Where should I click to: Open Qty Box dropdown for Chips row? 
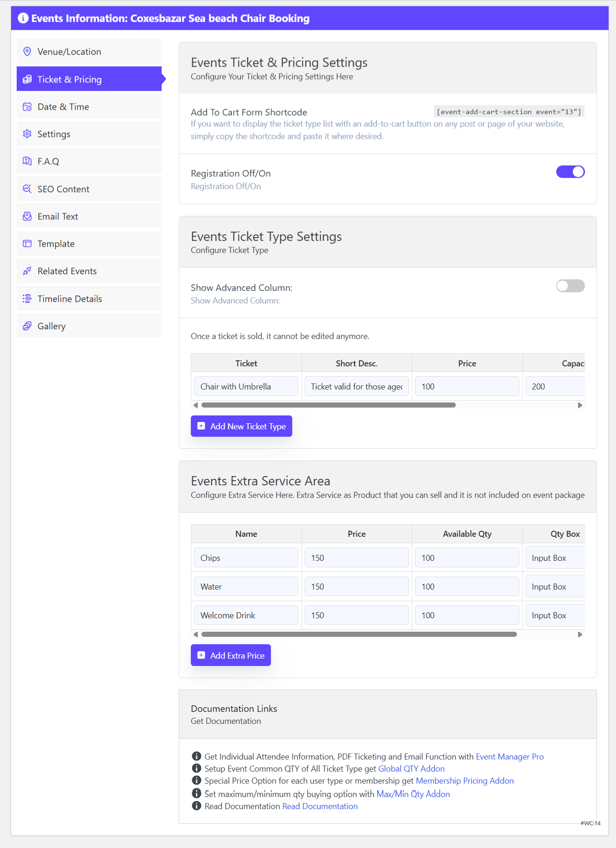555,558
